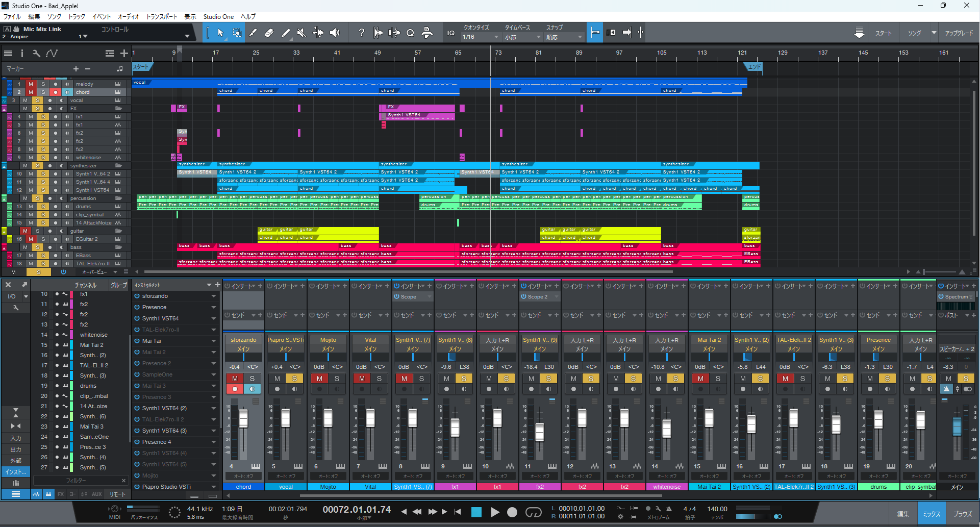Click the tempo value 140.00
Screen dimensions: 980x527
click(x=717, y=509)
